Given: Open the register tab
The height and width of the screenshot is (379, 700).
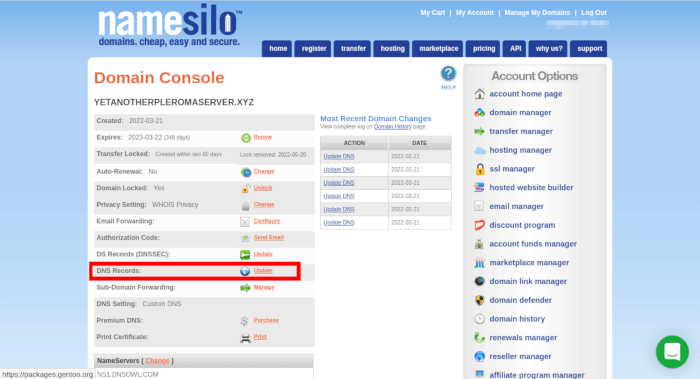Looking at the screenshot, I should point(314,49).
